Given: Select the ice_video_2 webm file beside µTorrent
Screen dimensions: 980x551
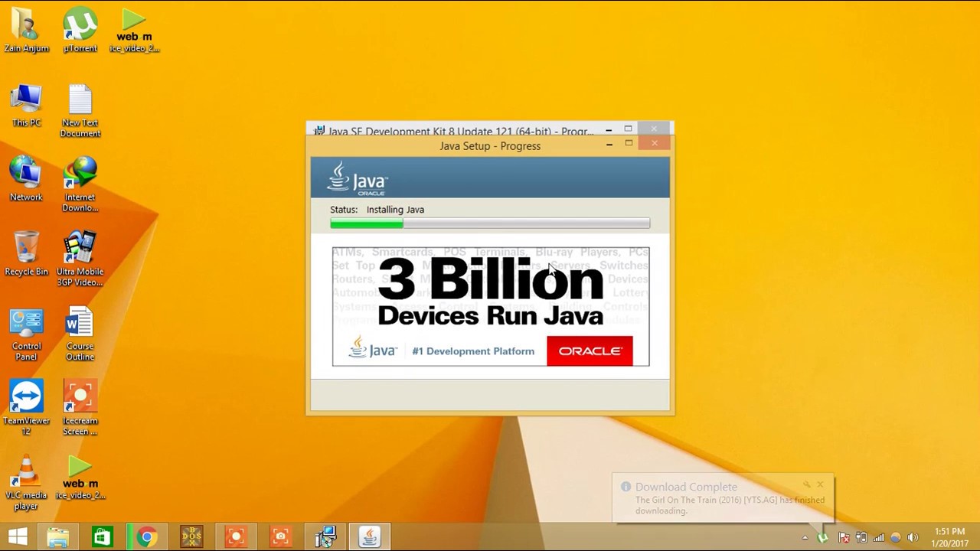Looking at the screenshot, I should click(x=134, y=31).
